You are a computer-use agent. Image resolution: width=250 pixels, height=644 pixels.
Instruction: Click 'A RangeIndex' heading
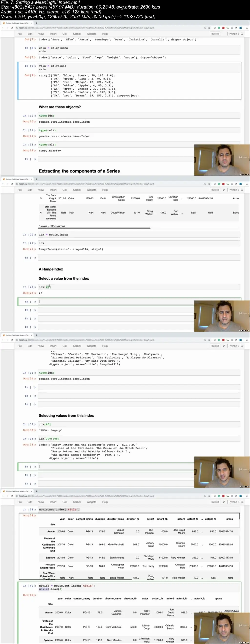[x=51, y=269]
